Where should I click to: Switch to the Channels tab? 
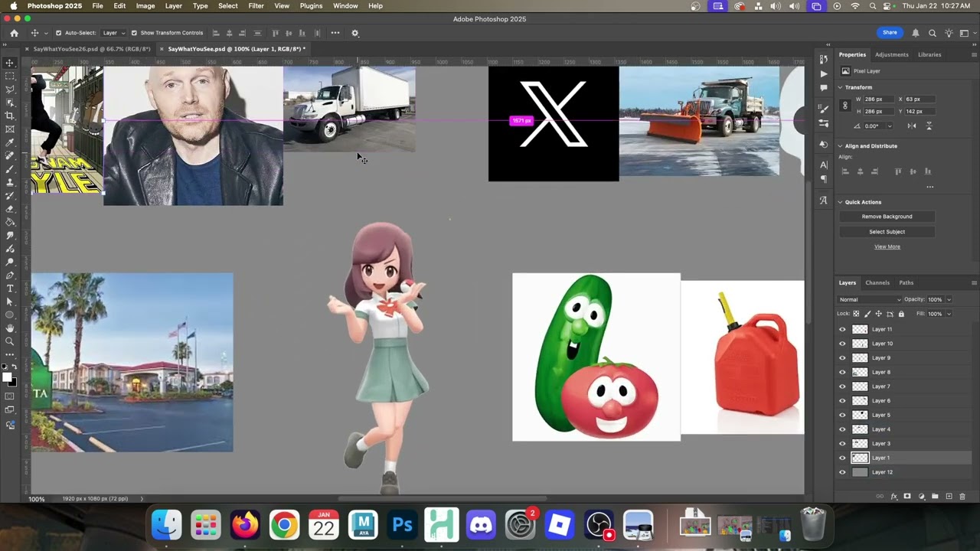877,282
